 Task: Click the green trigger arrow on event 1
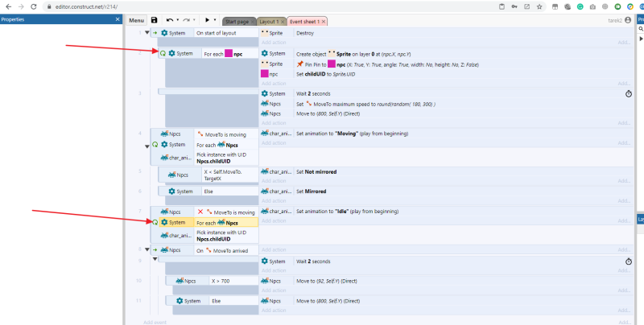[155, 33]
